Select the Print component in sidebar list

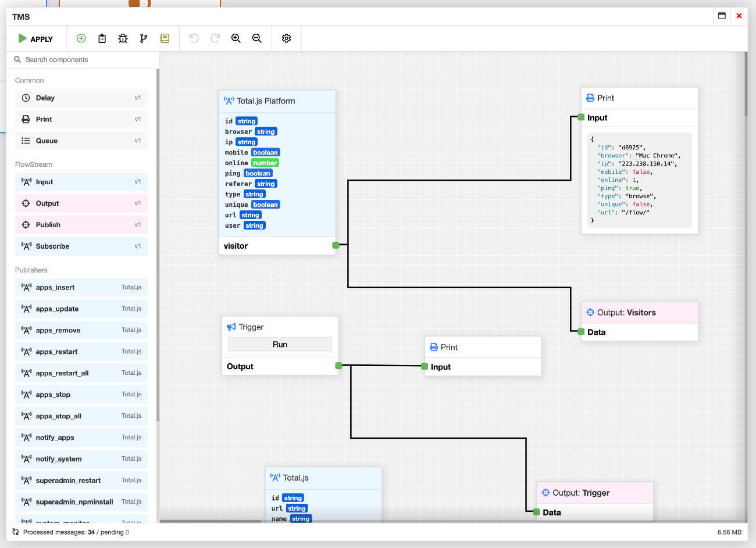(x=81, y=119)
